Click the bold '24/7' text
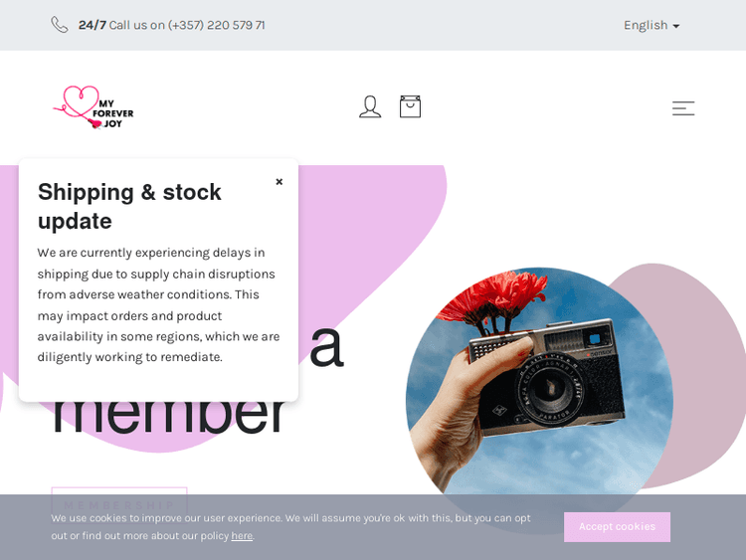Screen dimensions: 746x560 [93, 25]
